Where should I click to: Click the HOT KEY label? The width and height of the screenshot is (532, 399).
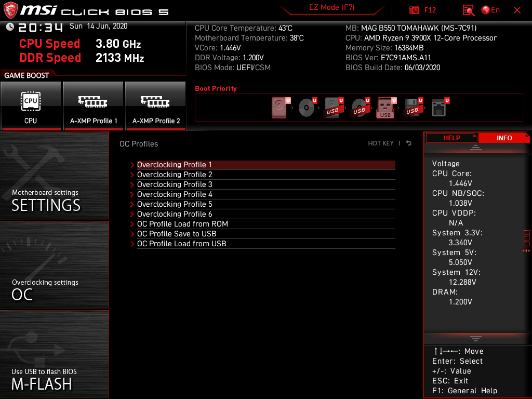(x=381, y=143)
